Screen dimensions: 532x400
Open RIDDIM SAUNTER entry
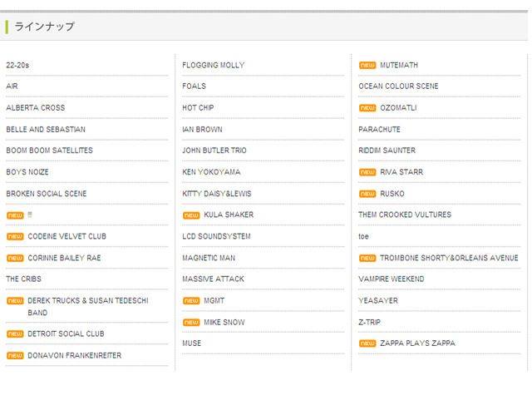pos(387,151)
